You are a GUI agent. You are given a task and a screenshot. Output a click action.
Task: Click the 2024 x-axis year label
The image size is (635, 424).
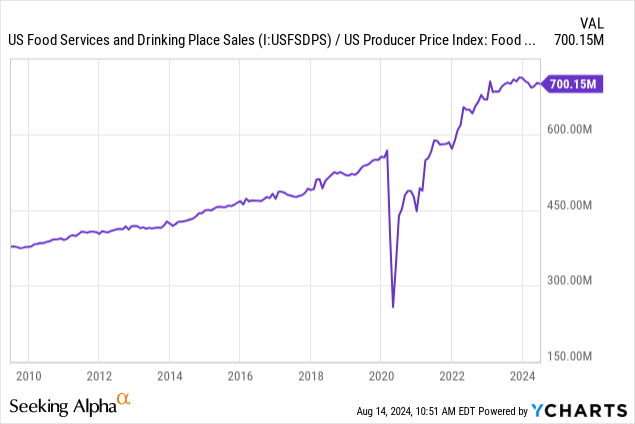[522, 376]
